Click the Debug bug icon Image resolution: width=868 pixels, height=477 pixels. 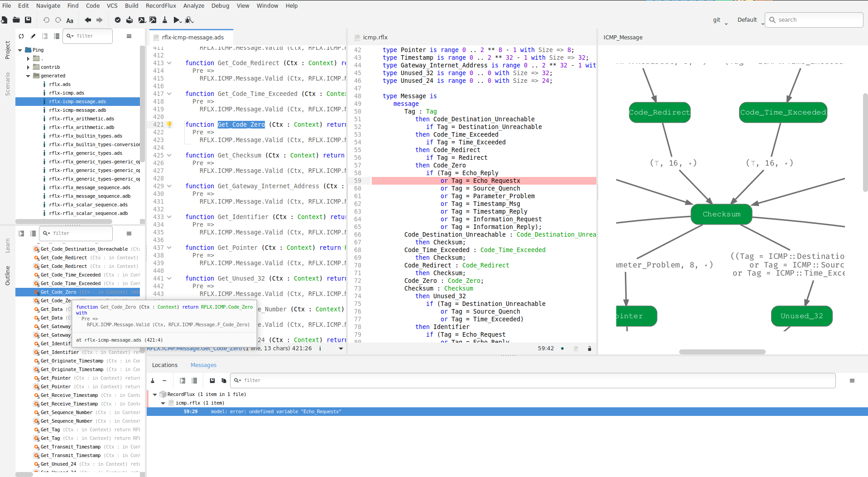click(x=189, y=20)
